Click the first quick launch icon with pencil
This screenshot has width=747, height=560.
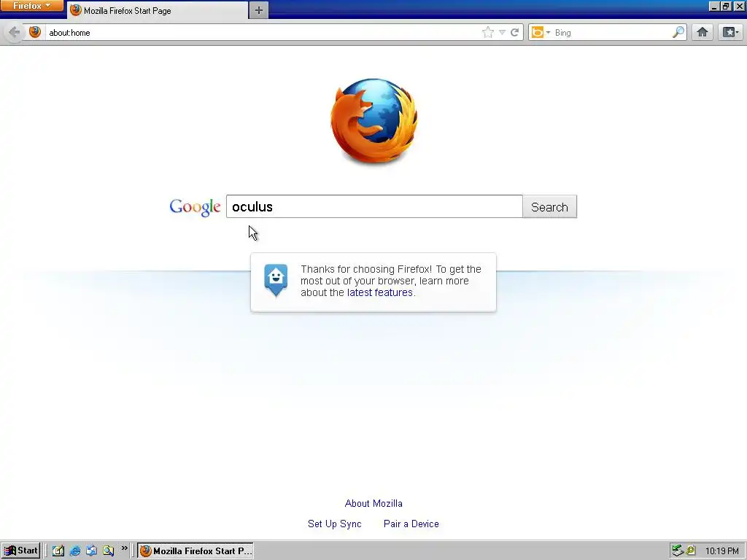(58, 551)
